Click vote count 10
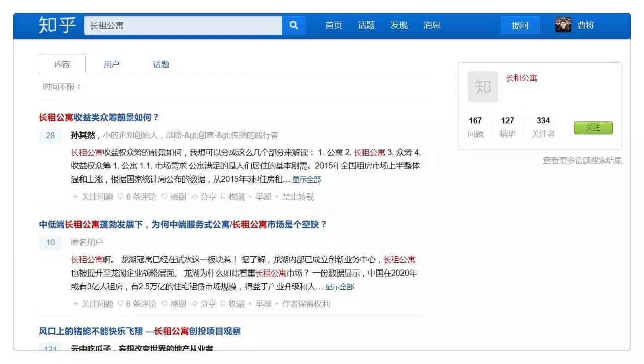Image resolution: width=644 pixels, height=364 pixels. pos(50,243)
